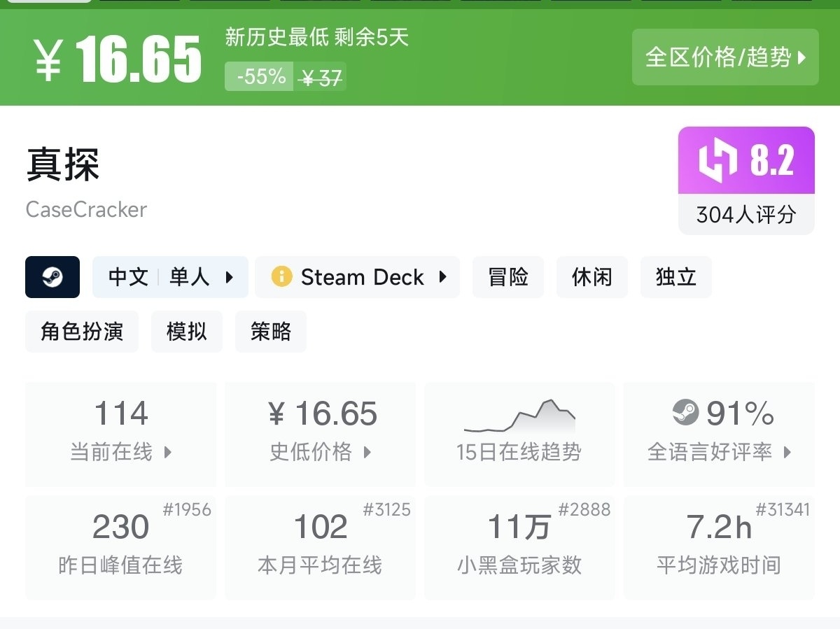Click the -55% discount badge
Screen dimensions: 840x629
pyautogui.click(x=260, y=77)
